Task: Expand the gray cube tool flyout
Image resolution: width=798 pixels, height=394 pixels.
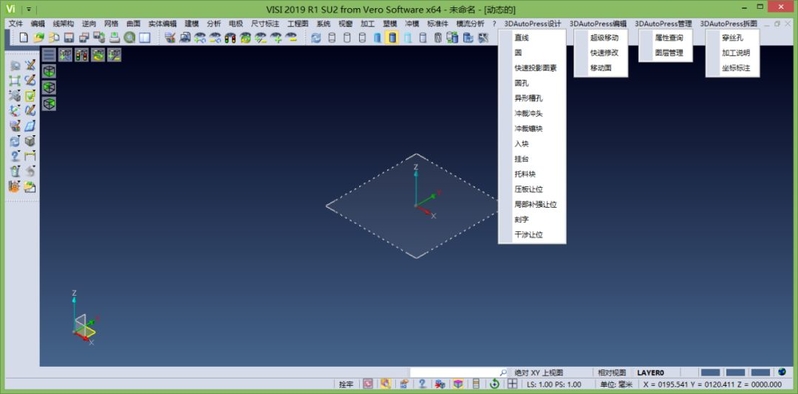Action: [31, 141]
